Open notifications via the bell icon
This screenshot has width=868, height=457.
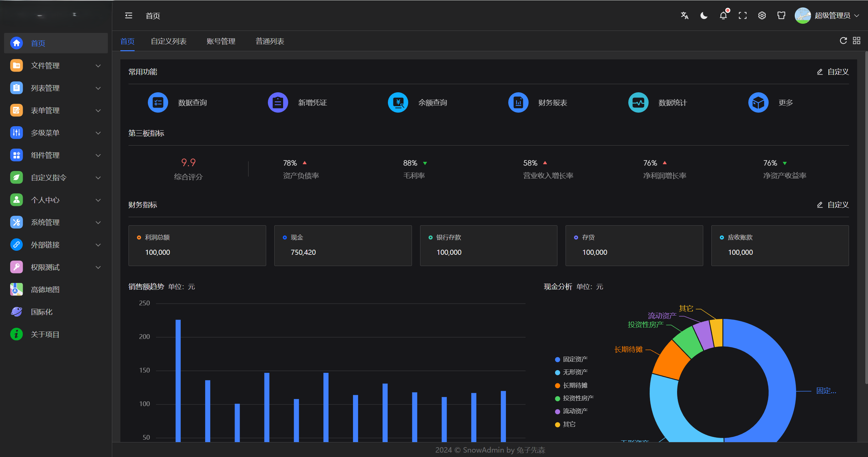click(x=723, y=15)
